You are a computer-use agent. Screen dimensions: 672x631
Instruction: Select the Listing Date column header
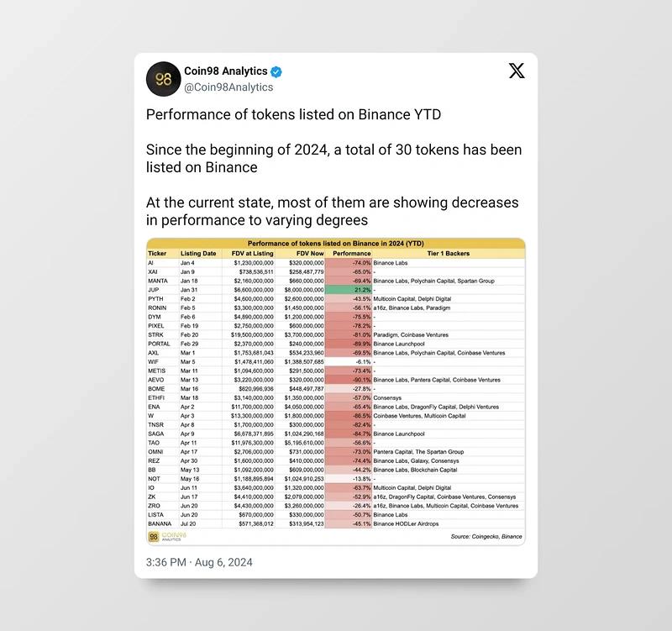click(x=198, y=253)
